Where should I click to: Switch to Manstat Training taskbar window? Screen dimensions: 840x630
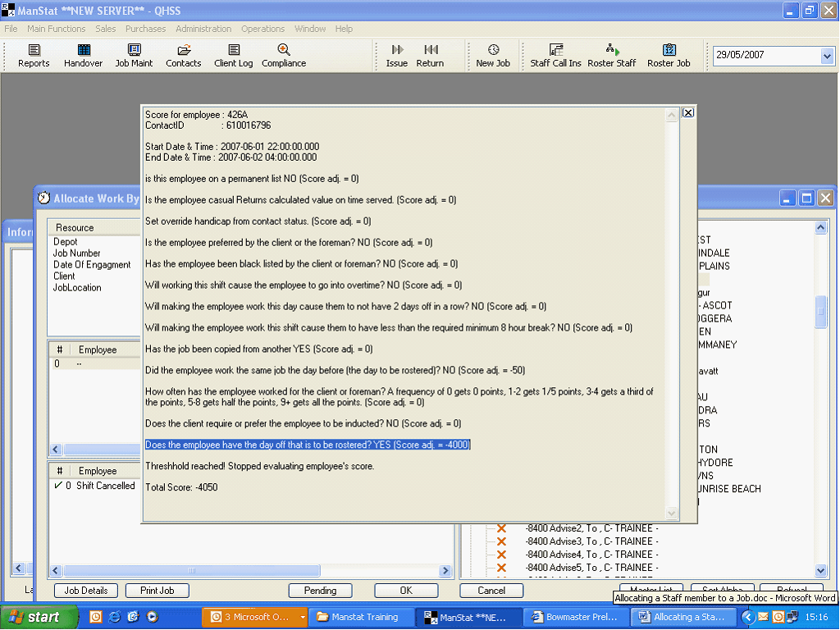point(357,617)
